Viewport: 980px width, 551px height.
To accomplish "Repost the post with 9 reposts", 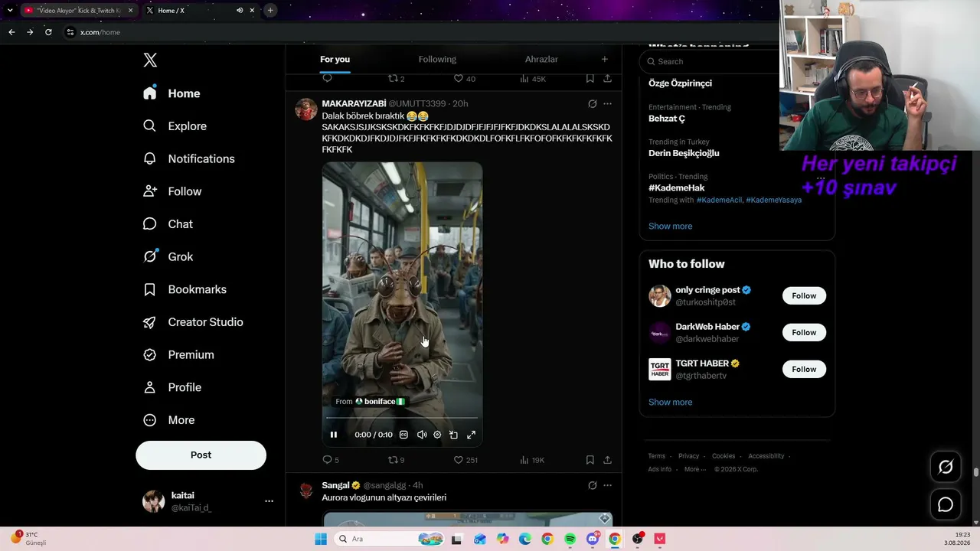I will (x=396, y=460).
